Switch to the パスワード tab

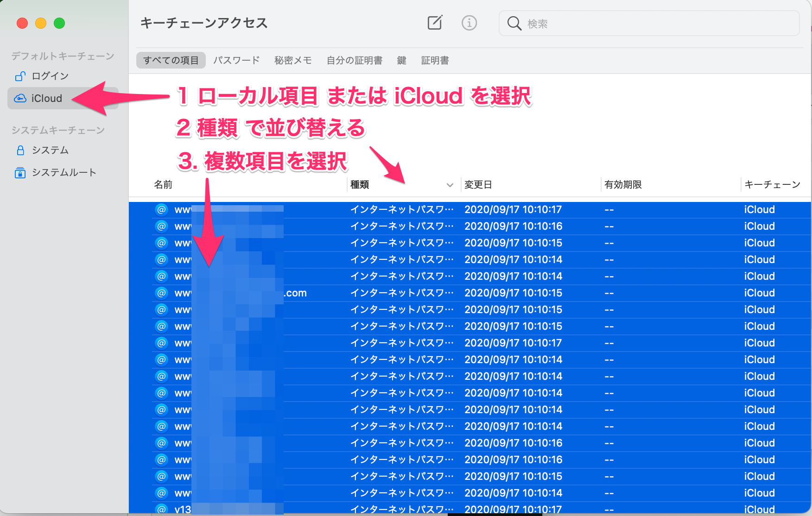tap(236, 60)
